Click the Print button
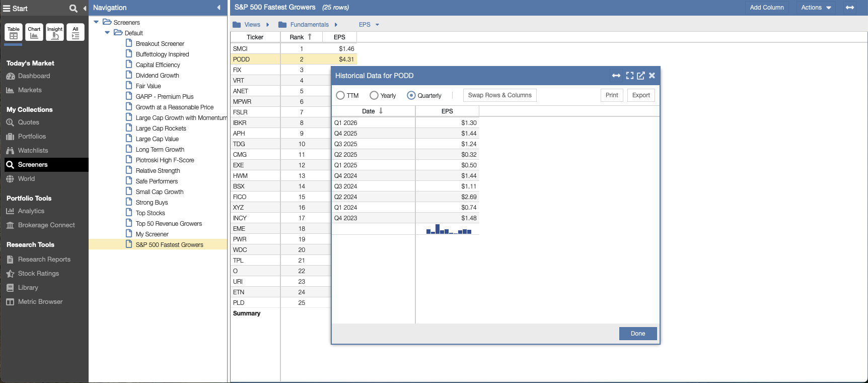 pos(612,95)
